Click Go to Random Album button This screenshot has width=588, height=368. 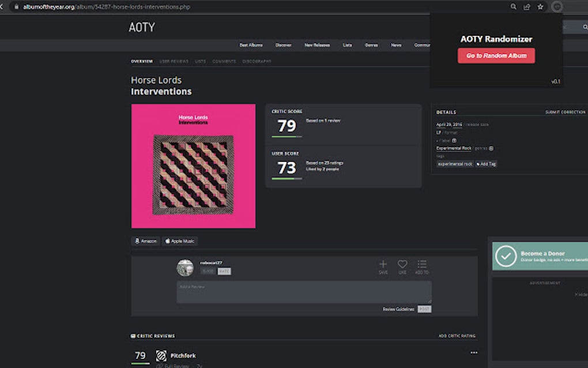pos(496,55)
